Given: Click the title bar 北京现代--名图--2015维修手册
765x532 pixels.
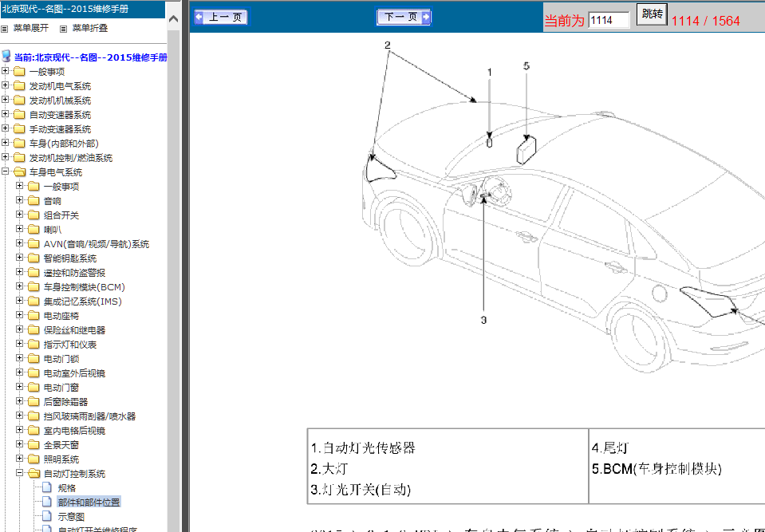Looking at the screenshot, I should click(x=82, y=10).
